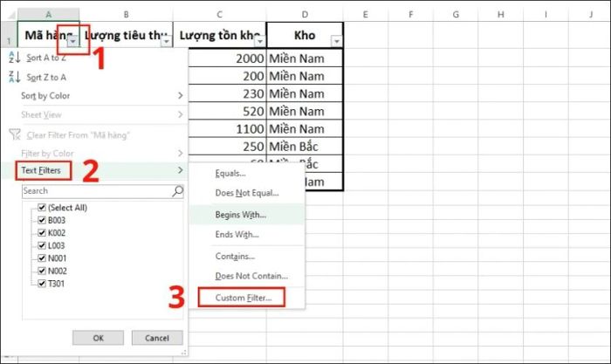
Task: Expand the Text Filters submenu arrow
Action: point(180,170)
